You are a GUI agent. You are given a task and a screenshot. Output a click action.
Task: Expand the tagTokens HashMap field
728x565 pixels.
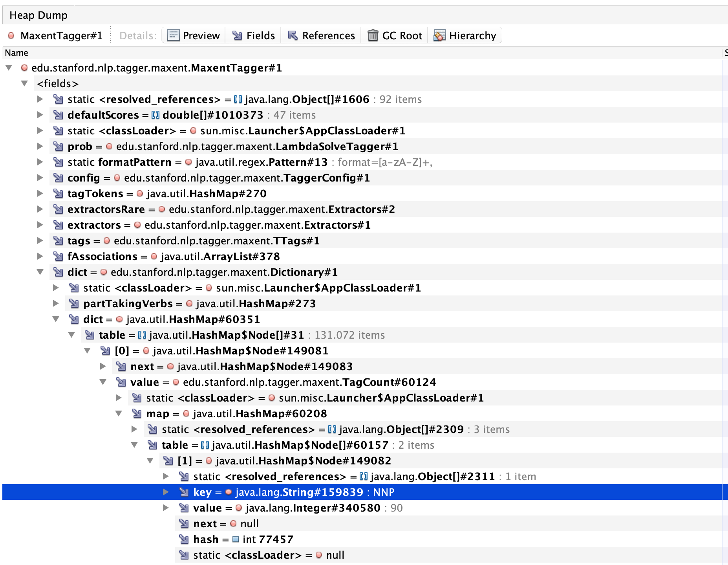[40, 193]
